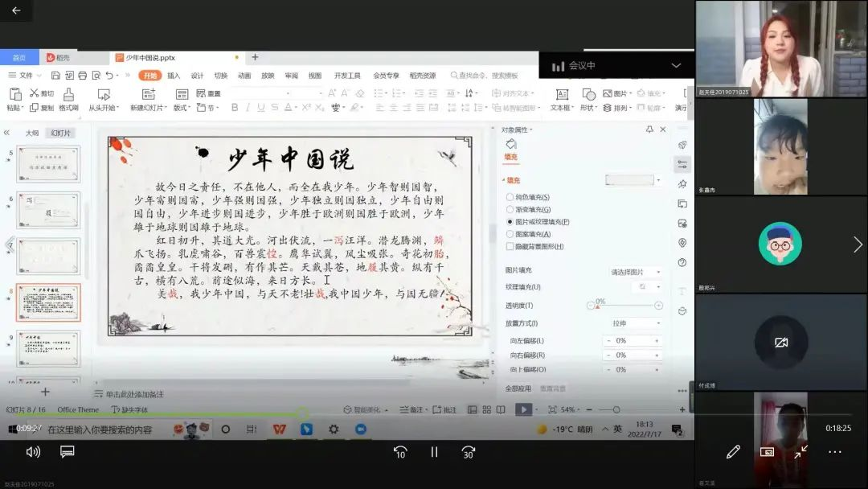Image resolution: width=868 pixels, height=489 pixels.
Task: Switch to the 设计 ribbon tab
Action: 197,76
